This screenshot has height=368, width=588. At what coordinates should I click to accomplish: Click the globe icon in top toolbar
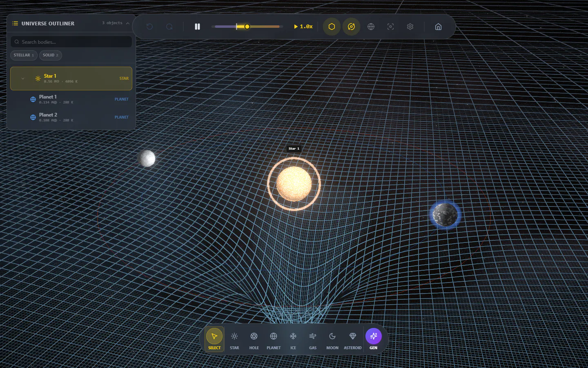pos(371,27)
